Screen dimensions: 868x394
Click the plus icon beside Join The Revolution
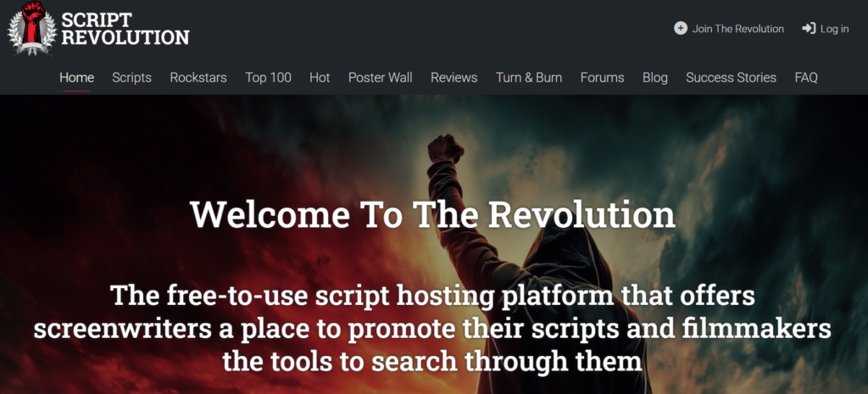681,28
